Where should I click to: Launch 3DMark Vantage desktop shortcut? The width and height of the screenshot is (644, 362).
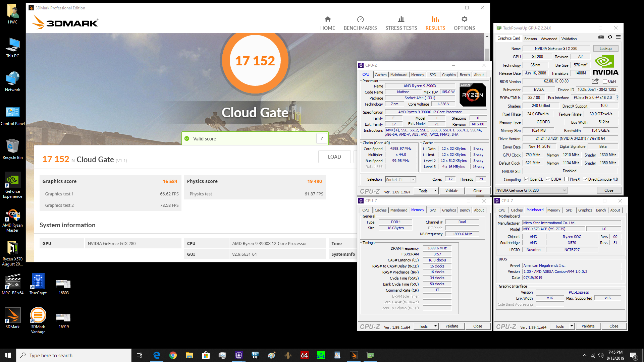[38, 320]
